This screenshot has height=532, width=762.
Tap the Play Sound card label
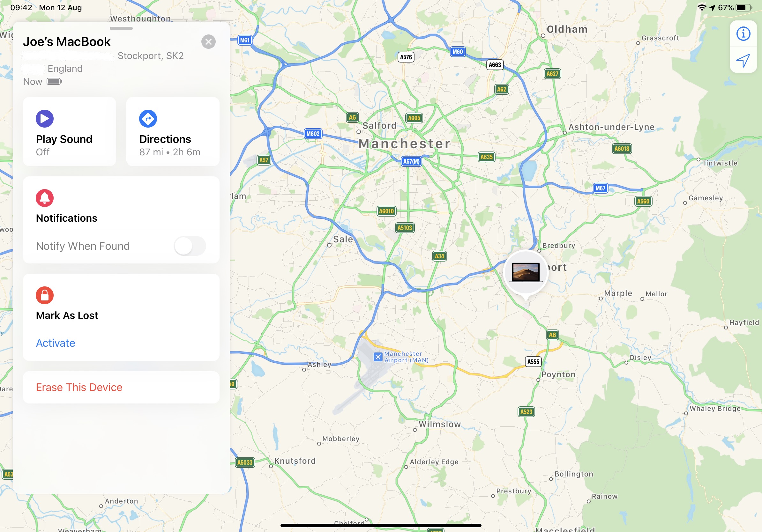64,139
